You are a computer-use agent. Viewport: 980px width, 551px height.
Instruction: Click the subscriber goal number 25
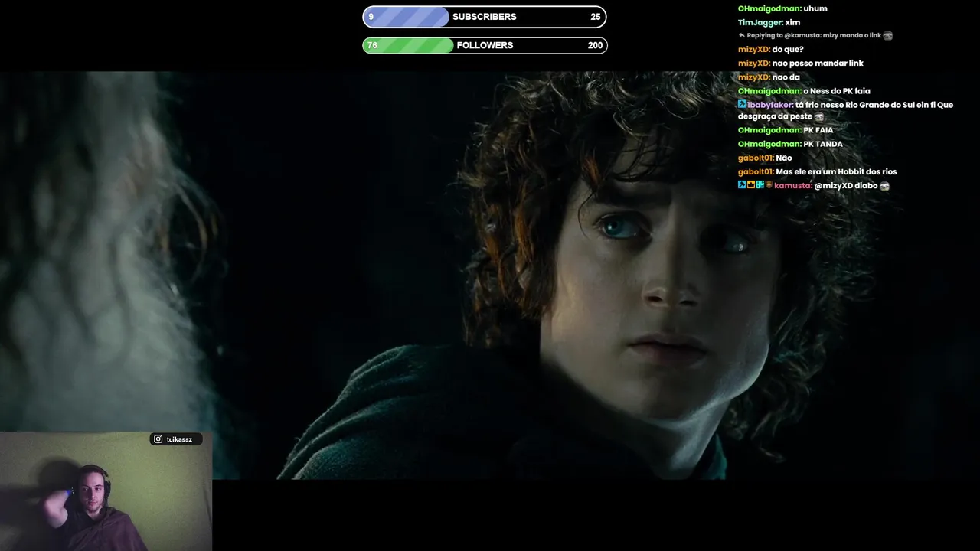click(x=596, y=17)
